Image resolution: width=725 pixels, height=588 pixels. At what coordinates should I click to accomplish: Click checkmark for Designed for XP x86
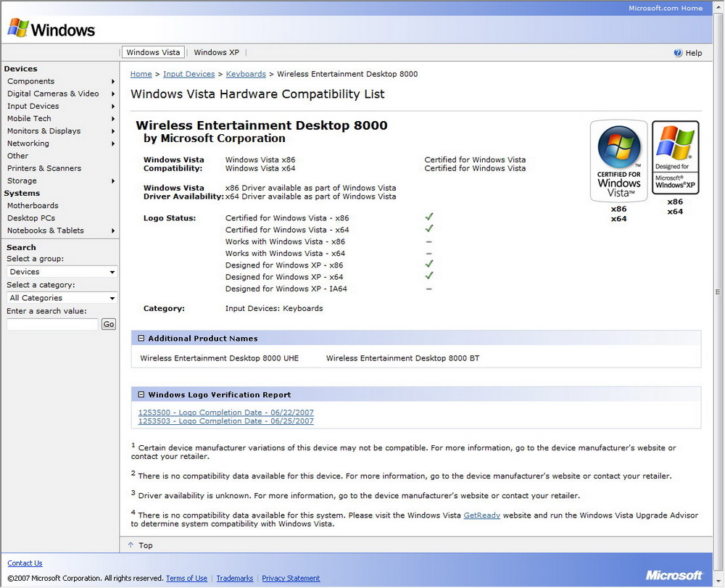[x=429, y=264]
